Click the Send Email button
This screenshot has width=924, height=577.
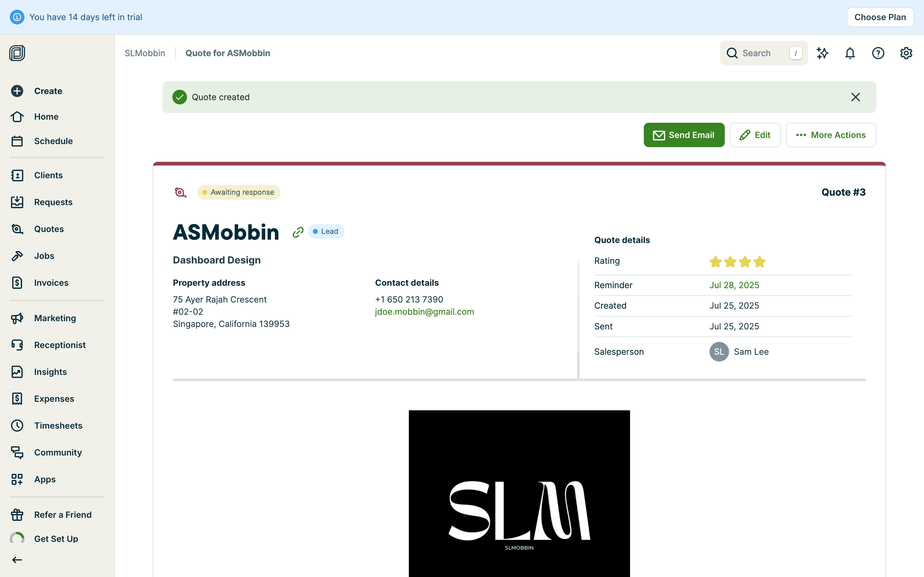684,135
